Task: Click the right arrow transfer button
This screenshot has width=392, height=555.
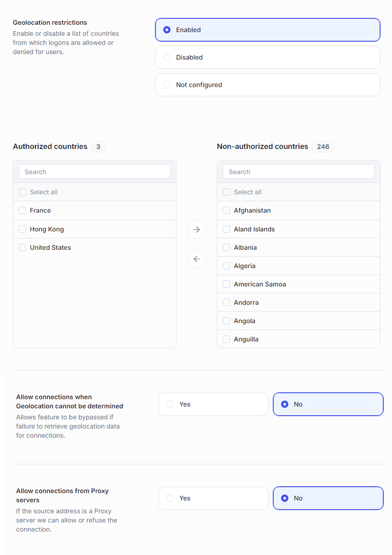Action: pyautogui.click(x=197, y=230)
